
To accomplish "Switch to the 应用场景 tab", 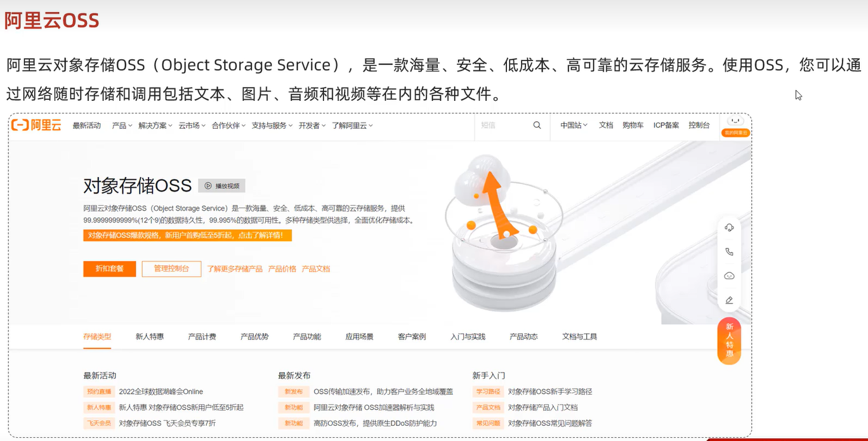I will point(359,337).
